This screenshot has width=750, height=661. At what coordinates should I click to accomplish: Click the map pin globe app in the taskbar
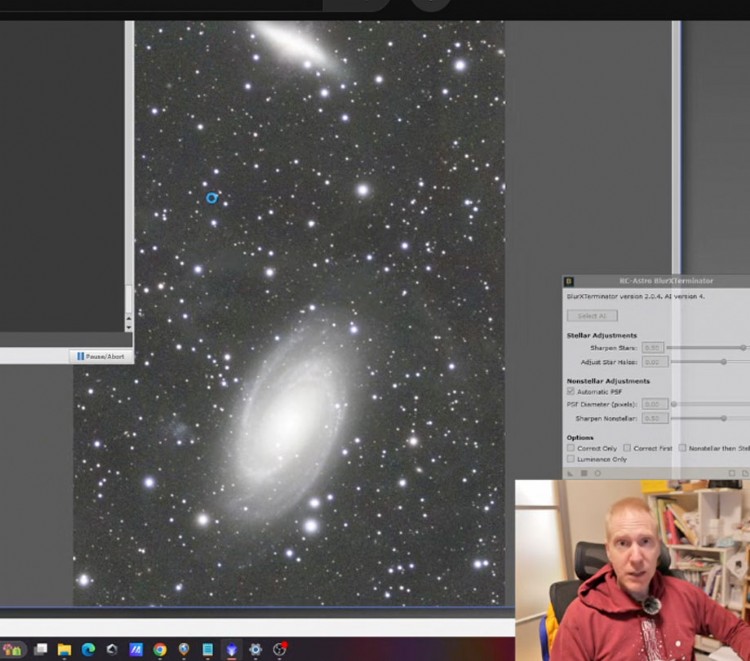[x=184, y=650]
